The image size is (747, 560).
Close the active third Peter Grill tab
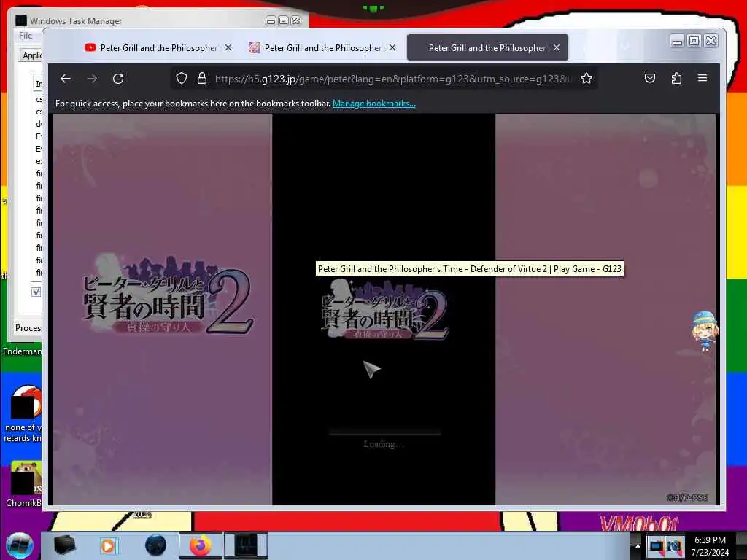(x=557, y=47)
